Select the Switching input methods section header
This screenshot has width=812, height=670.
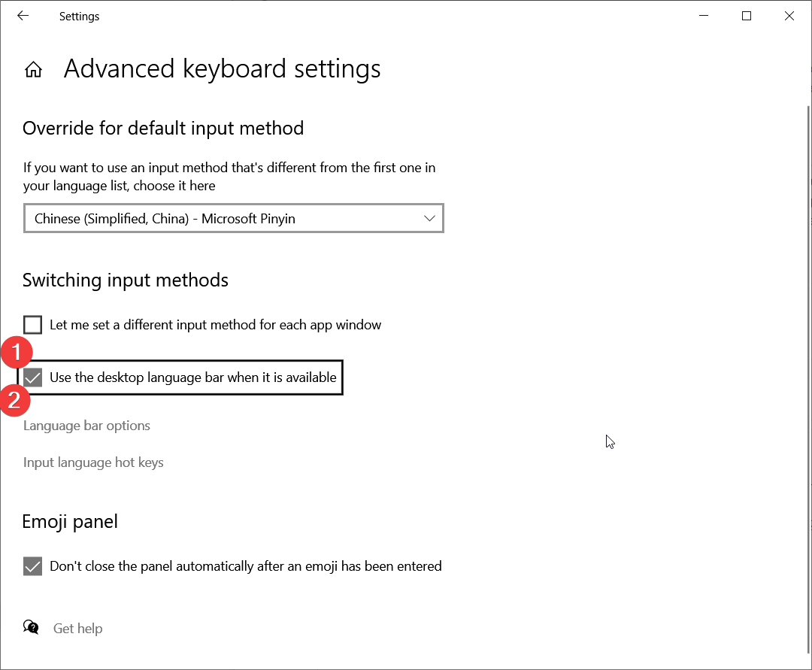[125, 280]
